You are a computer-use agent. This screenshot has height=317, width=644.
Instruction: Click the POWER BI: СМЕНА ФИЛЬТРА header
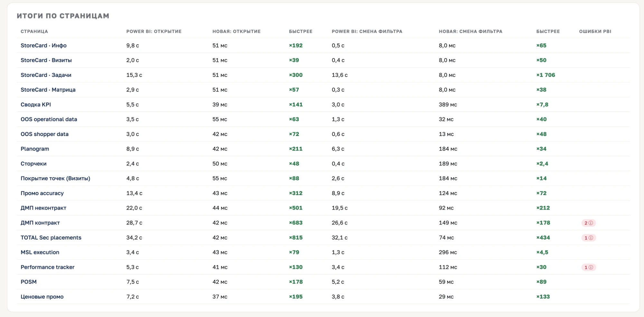[367, 32]
